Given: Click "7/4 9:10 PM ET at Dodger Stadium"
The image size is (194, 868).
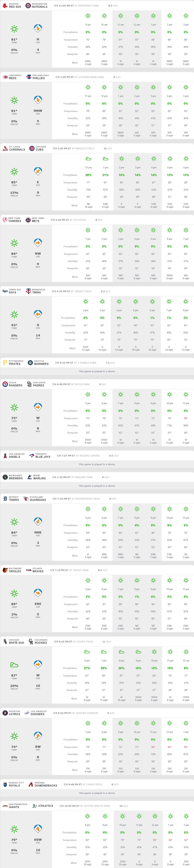Looking at the screenshot, I should [75, 713].
